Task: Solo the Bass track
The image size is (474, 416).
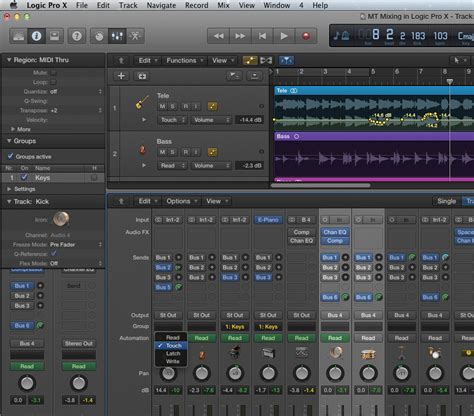Action: 172,152
